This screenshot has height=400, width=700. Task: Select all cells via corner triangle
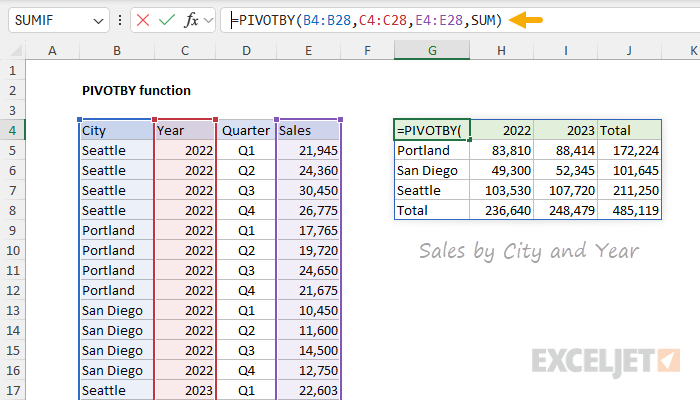point(17,50)
